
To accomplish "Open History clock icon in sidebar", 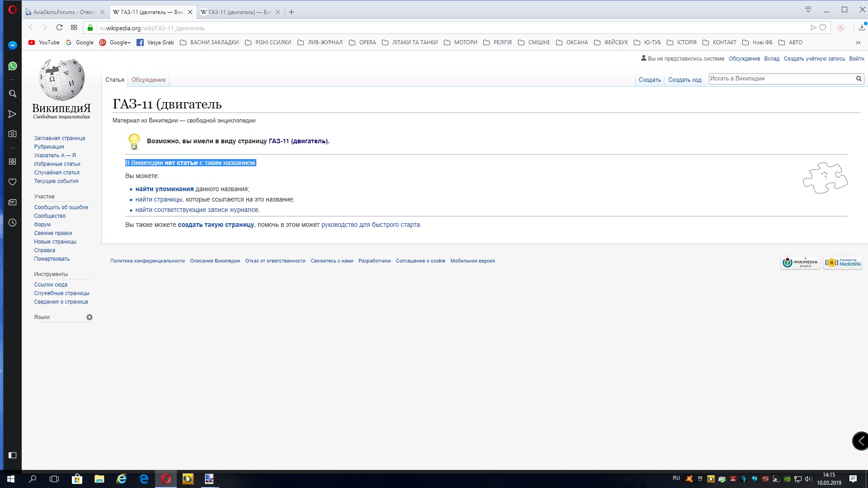I will tap(13, 223).
